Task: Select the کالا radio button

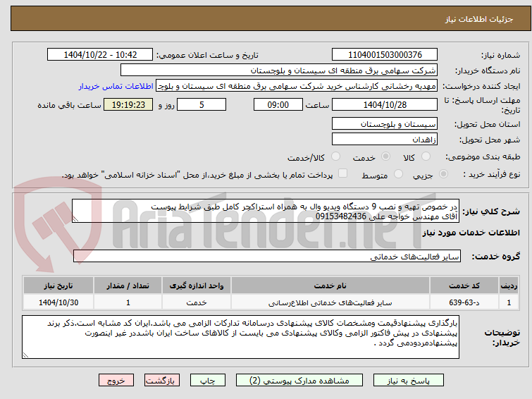Action: click(426, 156)
